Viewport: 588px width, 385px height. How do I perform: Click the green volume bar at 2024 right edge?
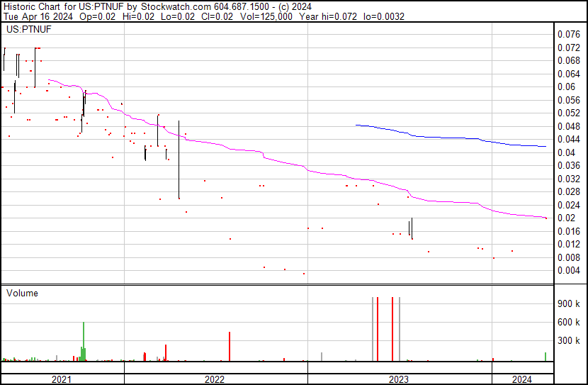(x=545, y=357)
